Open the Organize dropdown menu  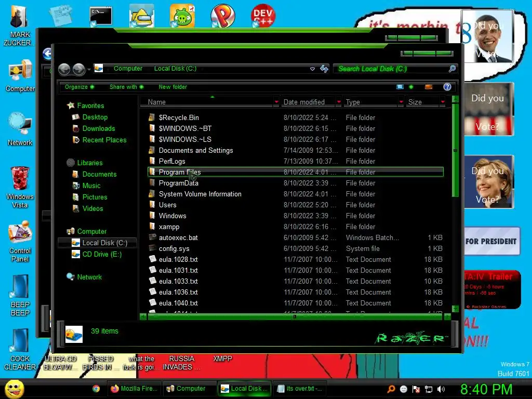pos(79,87)
